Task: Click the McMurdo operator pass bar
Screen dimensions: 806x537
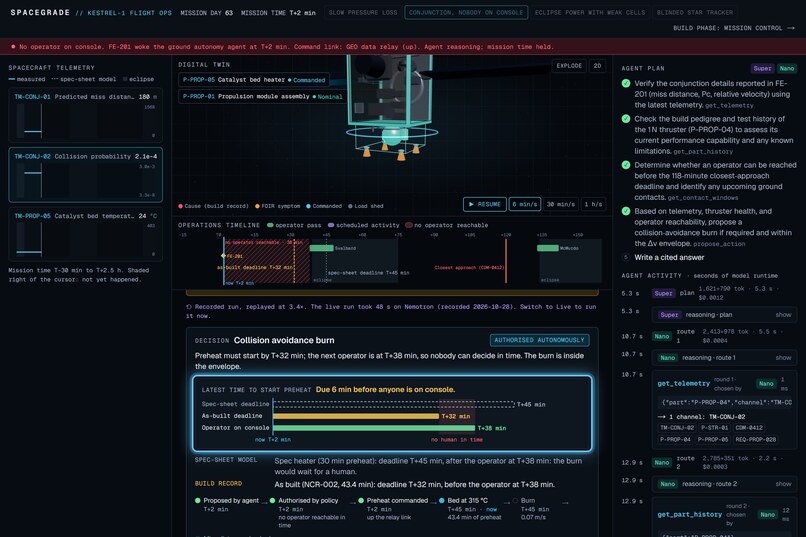Action: pos(547,248)
